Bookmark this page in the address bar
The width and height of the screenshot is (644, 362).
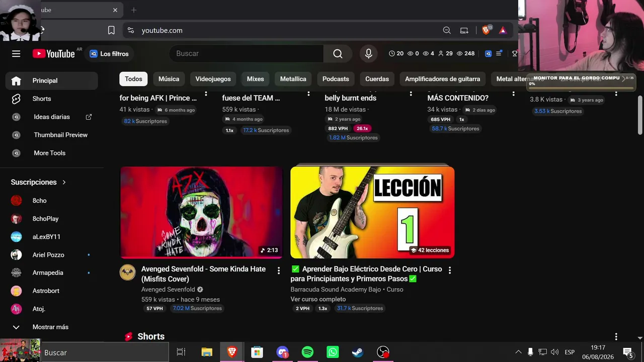pos(111,30)
